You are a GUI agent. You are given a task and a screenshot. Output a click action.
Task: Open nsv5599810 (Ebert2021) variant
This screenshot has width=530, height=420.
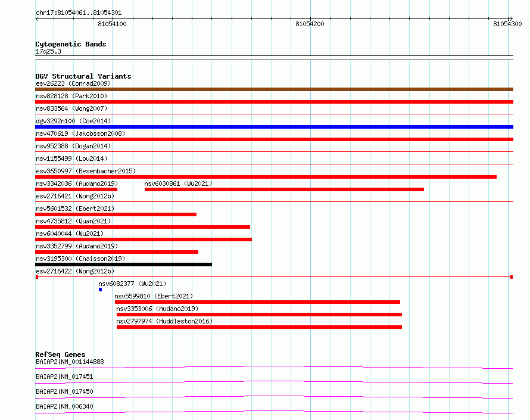point(154,296)
